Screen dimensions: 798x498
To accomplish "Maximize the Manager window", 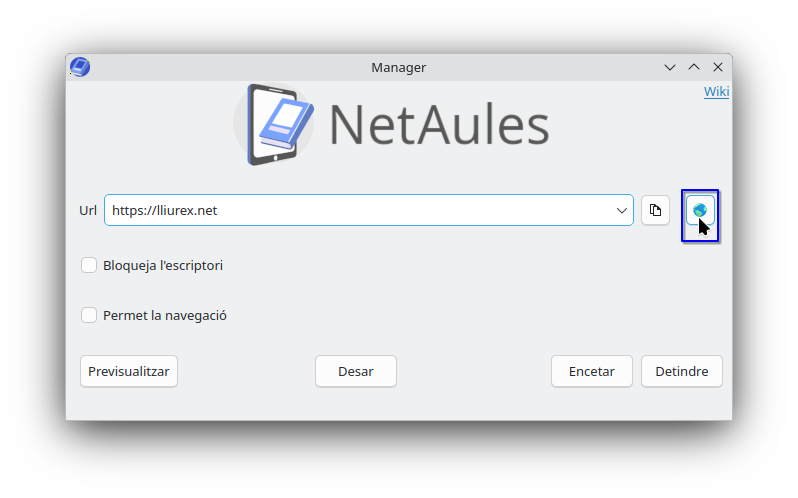I will 694,67.
